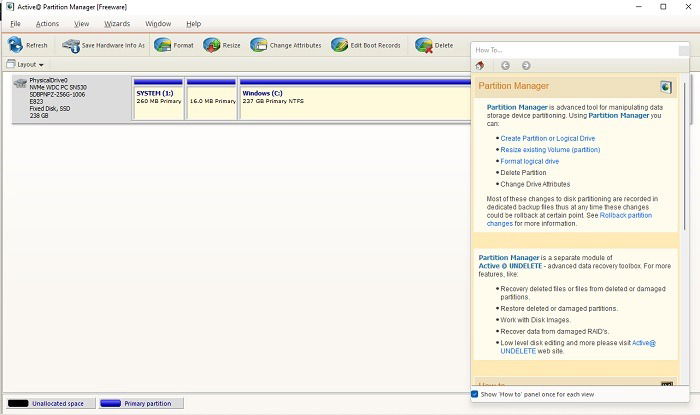The image size is (700, 415).
Task: Expand the Layout dropdown
Action: 25,65
